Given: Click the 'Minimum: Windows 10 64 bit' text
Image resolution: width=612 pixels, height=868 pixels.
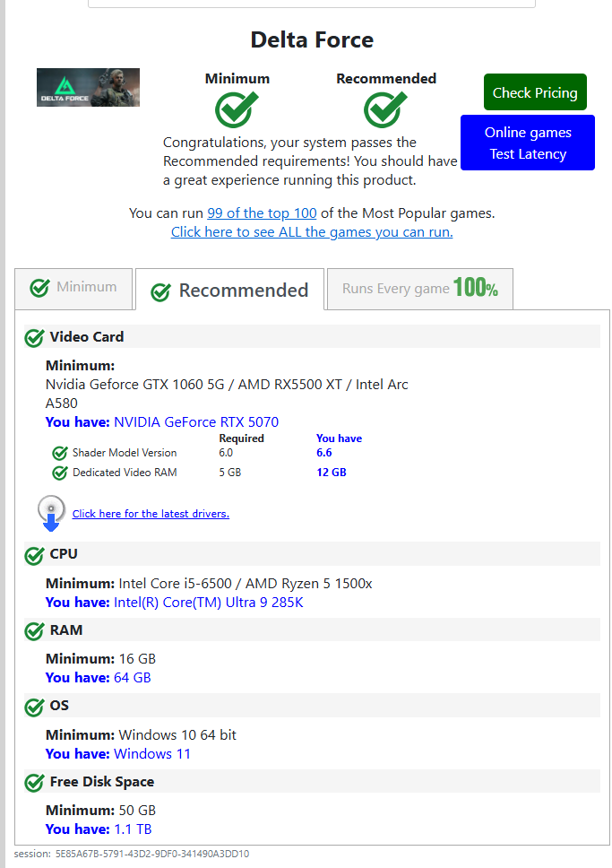Looking at the screenshot, I should [x=141, y=735].
